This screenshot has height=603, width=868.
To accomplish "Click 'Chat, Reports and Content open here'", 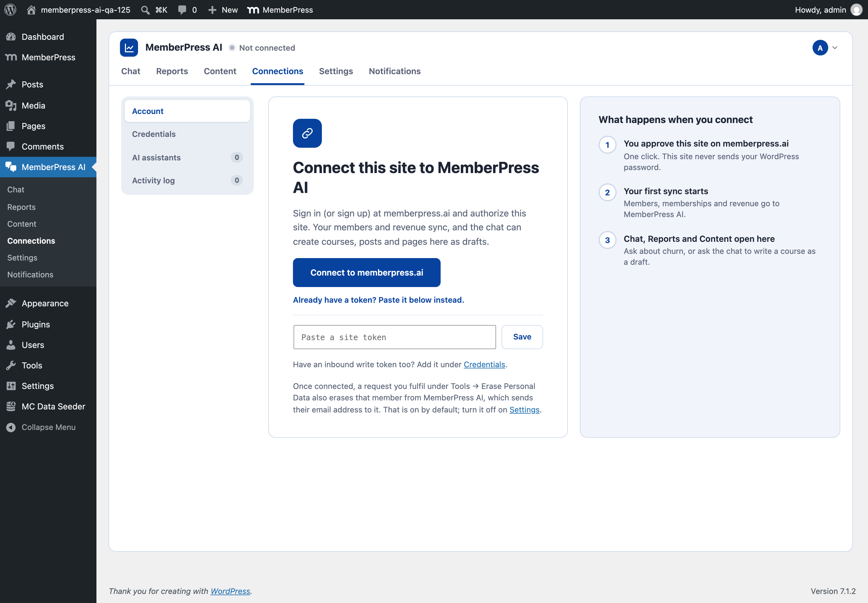I will pos(699,239).
